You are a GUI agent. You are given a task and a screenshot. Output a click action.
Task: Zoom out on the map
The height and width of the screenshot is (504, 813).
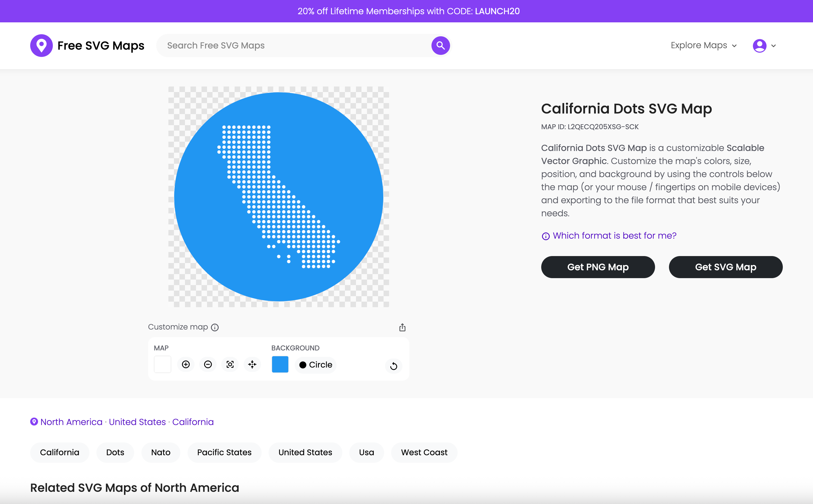coord(208,364)
